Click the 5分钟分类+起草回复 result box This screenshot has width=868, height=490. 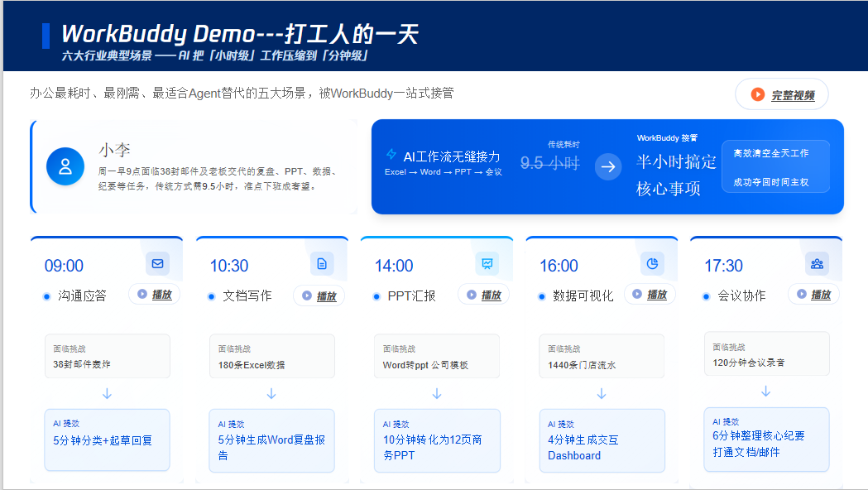tap(108, 440)
